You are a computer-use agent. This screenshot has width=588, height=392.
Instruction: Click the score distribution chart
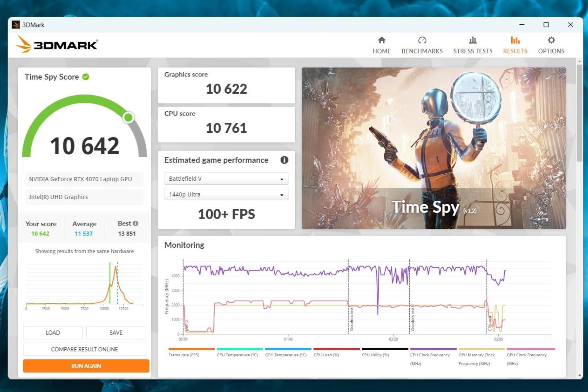[x=84, y=286]
